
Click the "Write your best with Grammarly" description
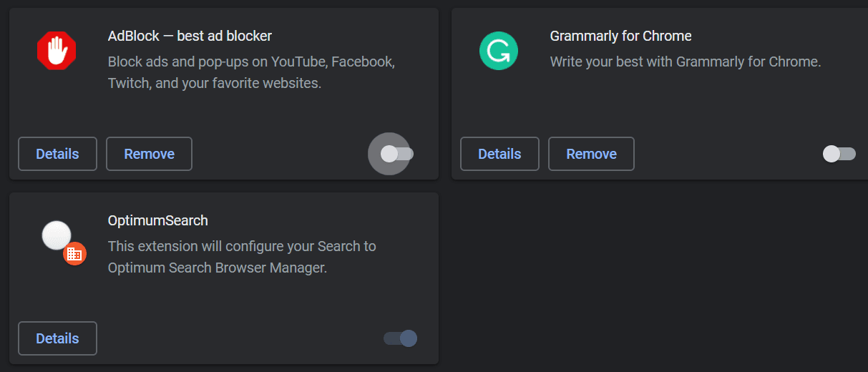point(685,62)
